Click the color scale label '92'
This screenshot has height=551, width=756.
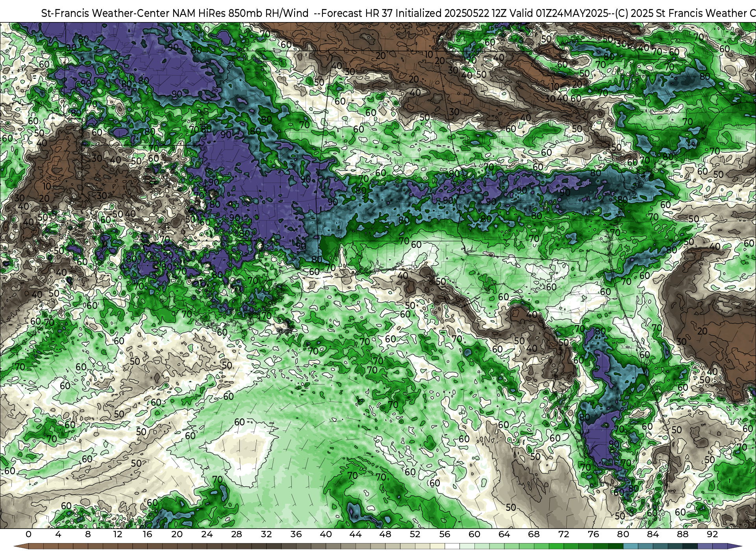pyautogui.click(x=712, y=534)
